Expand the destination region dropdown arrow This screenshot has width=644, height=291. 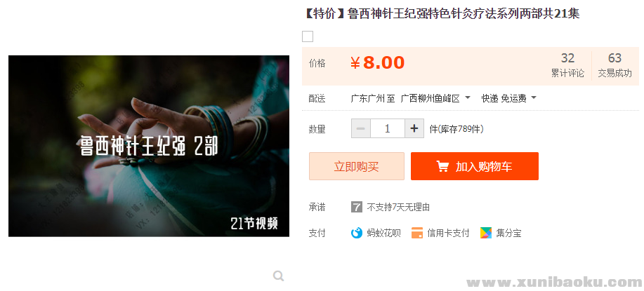[x=468, y=98]
